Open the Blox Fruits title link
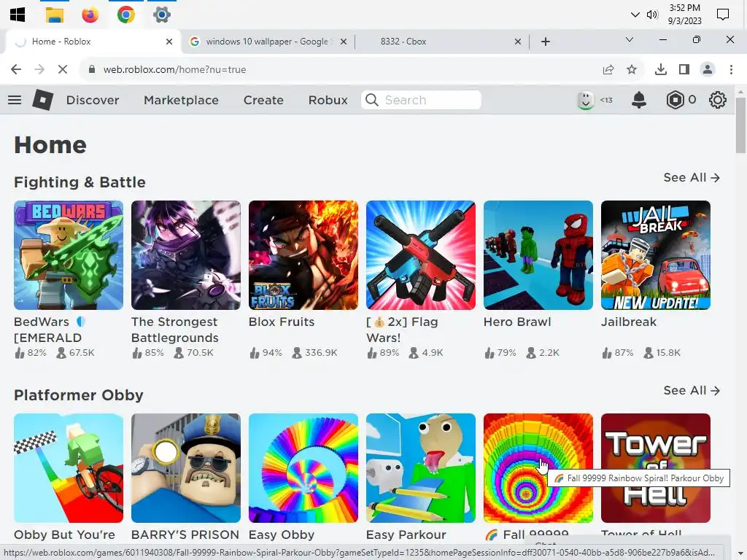This screenshot has height=560, width=747. click(x=282, y=322)
